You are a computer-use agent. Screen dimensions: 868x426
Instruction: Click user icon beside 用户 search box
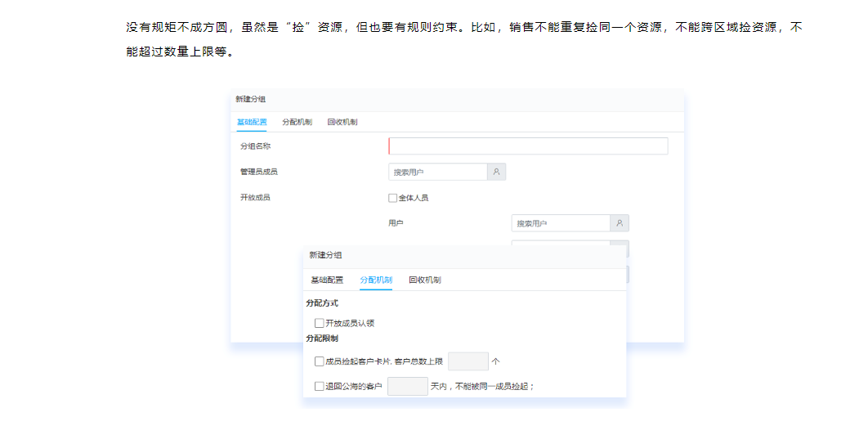tap(620, 223)
